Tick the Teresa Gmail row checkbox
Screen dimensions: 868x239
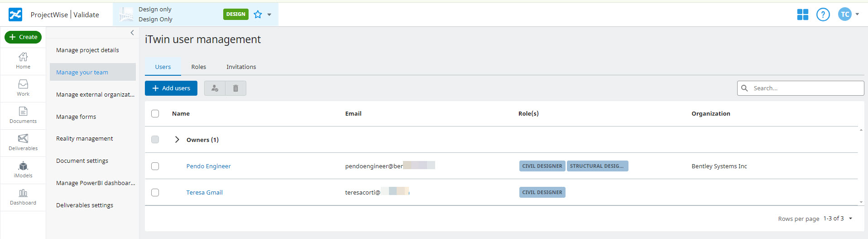[x=155, y=192]
